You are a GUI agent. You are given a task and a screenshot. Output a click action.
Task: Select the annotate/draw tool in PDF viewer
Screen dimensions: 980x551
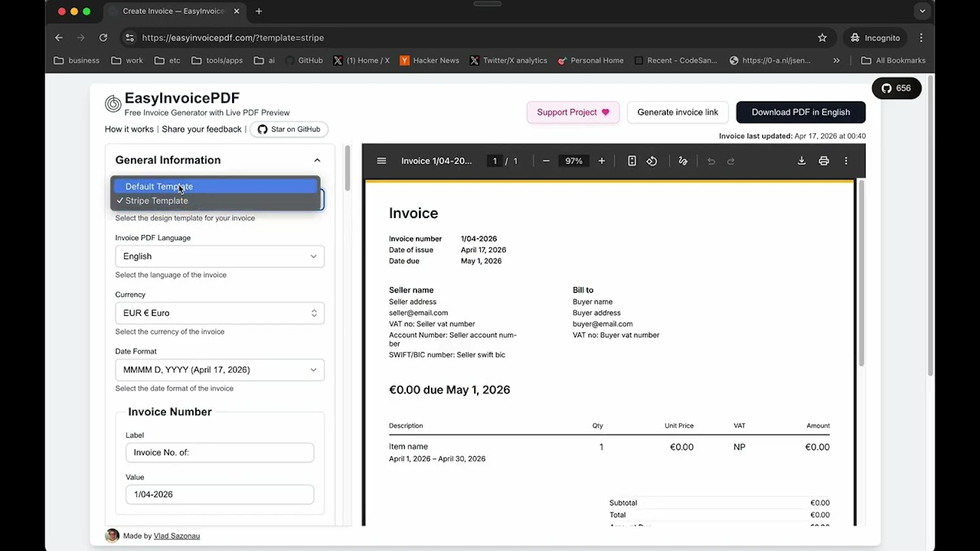[683, 161]
